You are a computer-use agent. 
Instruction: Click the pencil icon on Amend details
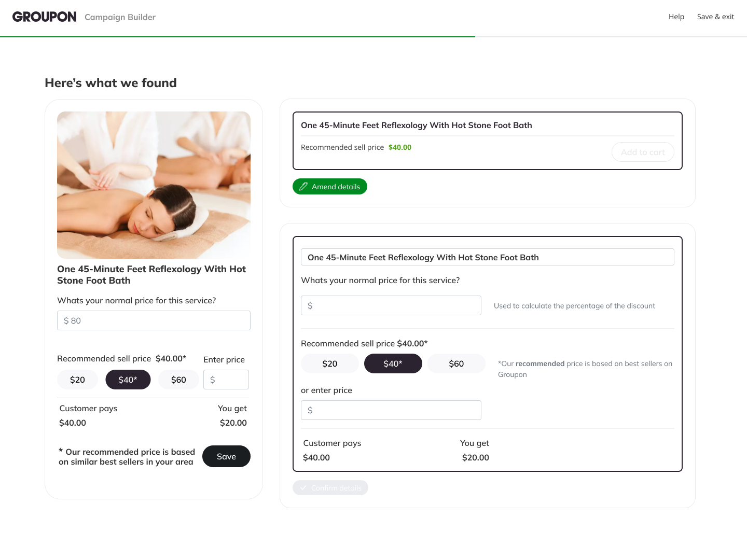pos(303,187)
